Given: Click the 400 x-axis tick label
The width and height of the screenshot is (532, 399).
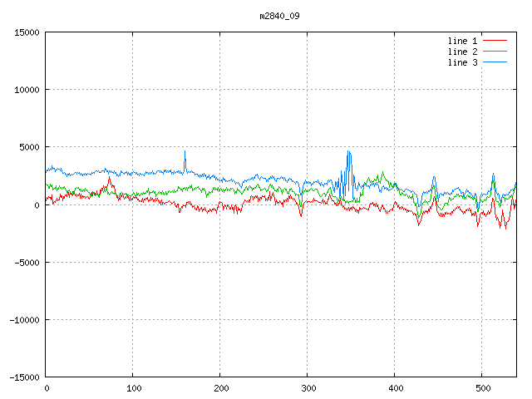Looking at the screenshot, I should click(395, 387).
